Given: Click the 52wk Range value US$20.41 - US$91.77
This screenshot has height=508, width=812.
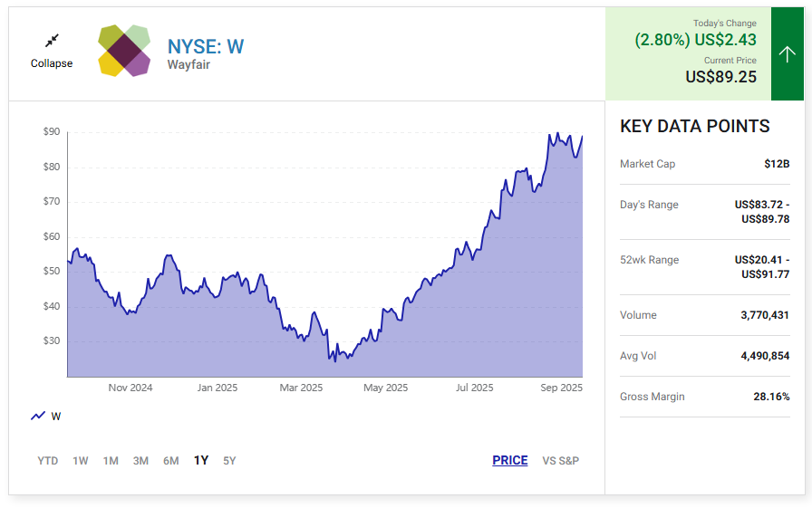Looking at the screenshot, I should click(762, 267).
